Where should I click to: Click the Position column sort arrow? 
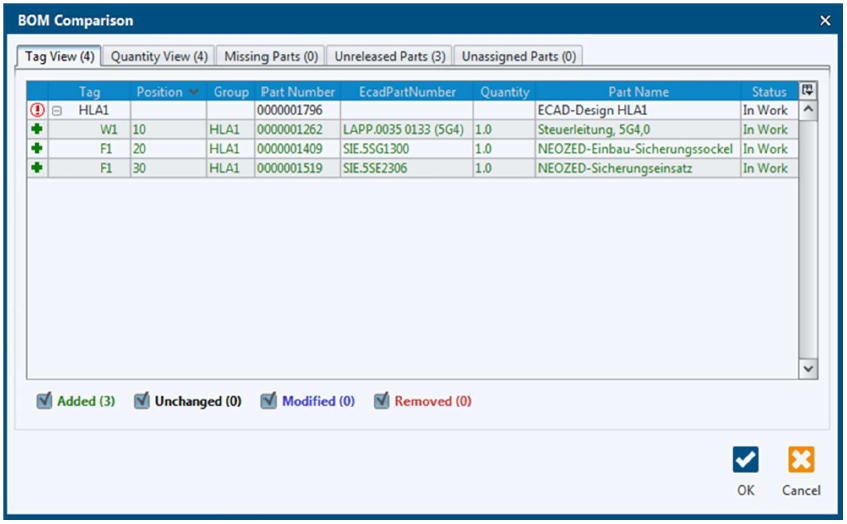(x=193, y=92)
